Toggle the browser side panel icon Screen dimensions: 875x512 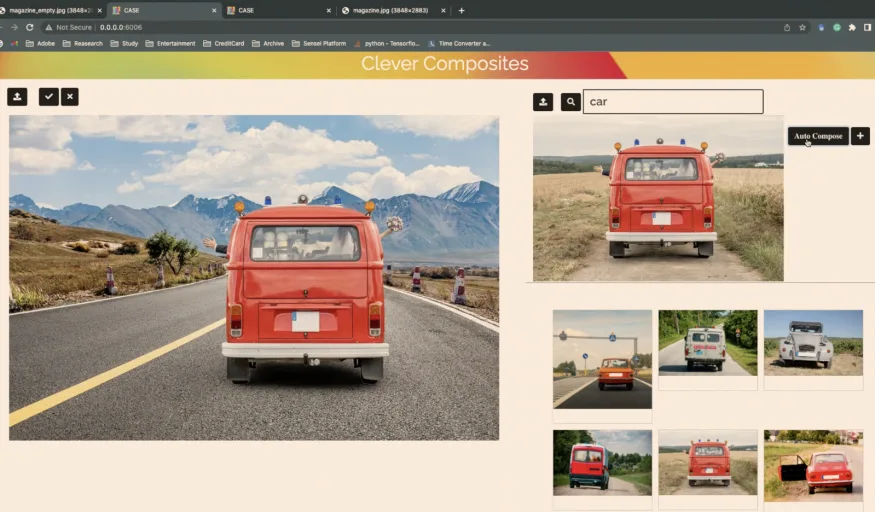868,27
